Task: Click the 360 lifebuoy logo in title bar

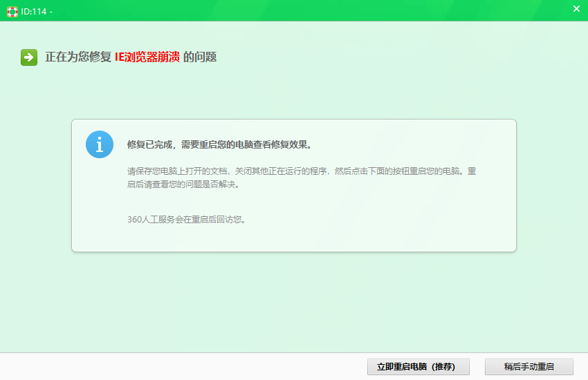Action: (x=12, y=12)
